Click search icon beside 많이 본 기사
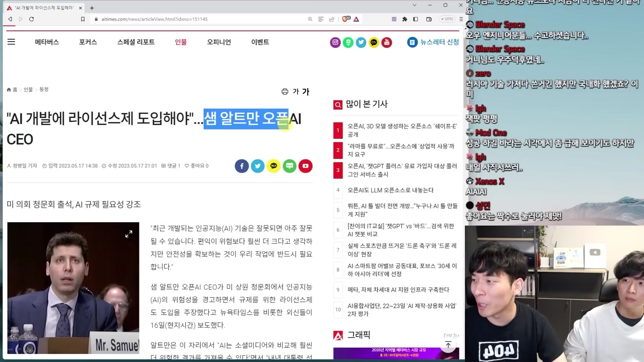Screen dimensions: 644x362 pos(338,104)
